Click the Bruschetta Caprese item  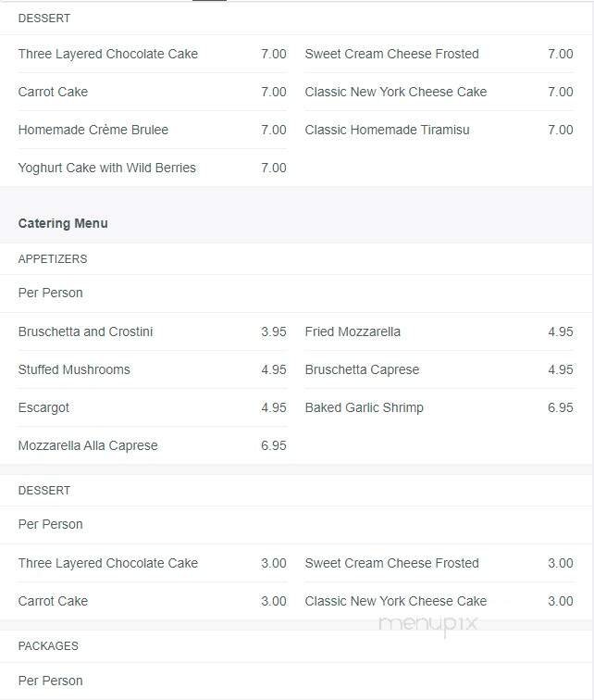click(362, 369)
